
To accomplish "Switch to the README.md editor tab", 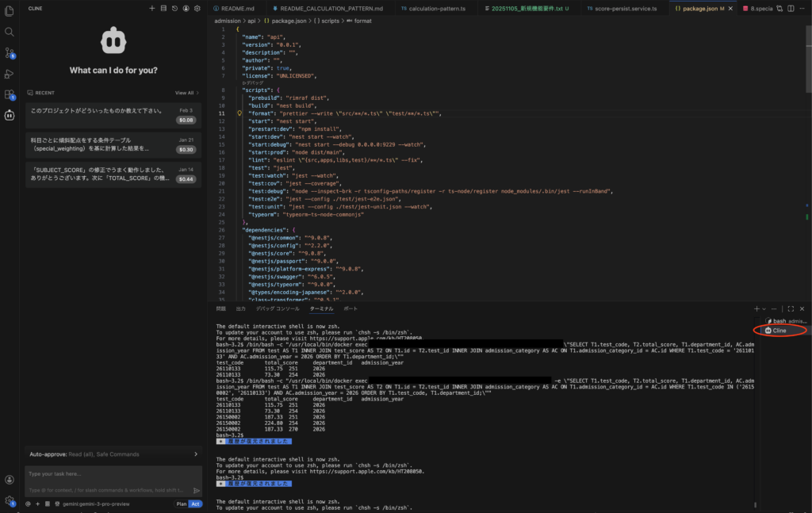I will 234,8.
